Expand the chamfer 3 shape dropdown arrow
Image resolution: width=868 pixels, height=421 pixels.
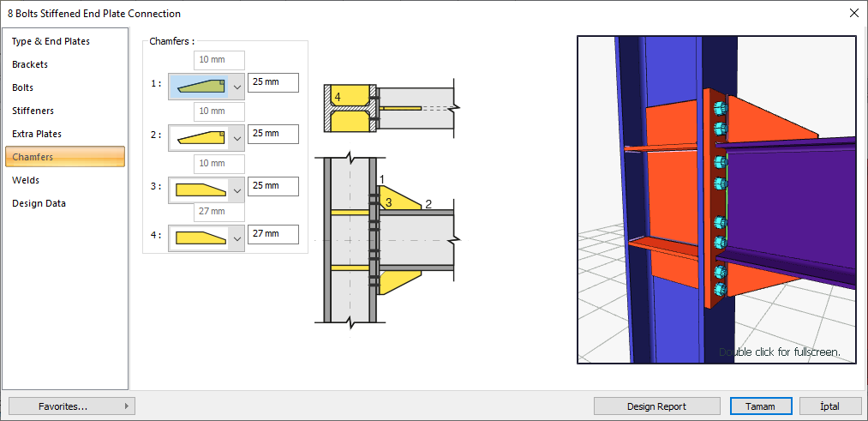point(237,190)
